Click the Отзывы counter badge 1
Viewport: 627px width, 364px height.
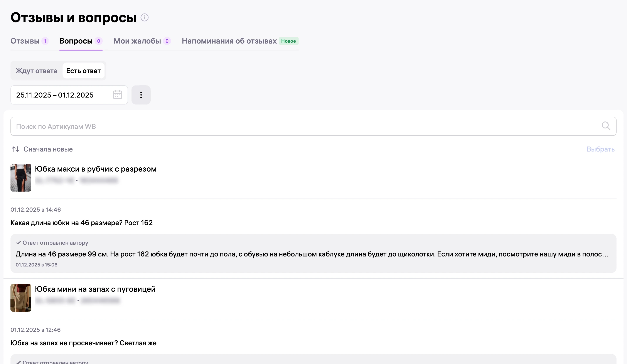[45, 41]
